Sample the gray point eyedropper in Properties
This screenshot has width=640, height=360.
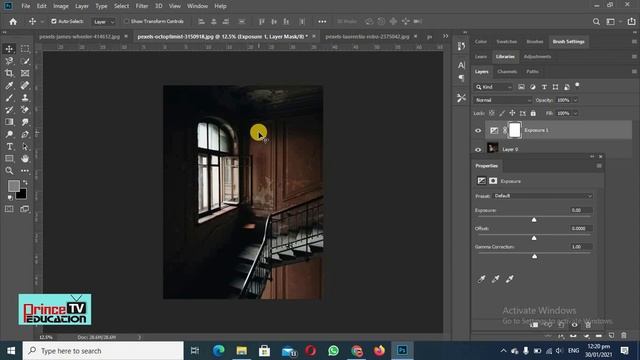point(496,279)
